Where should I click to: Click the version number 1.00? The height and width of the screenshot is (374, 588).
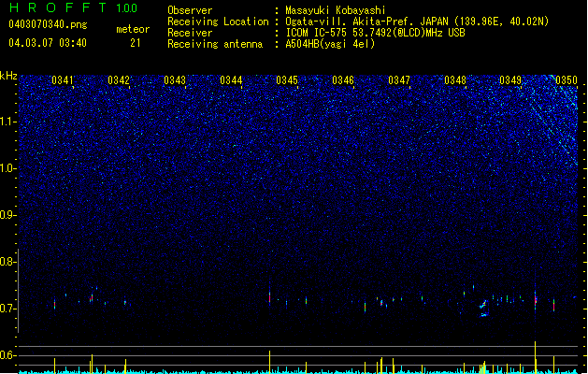click(x=126, y=8)
